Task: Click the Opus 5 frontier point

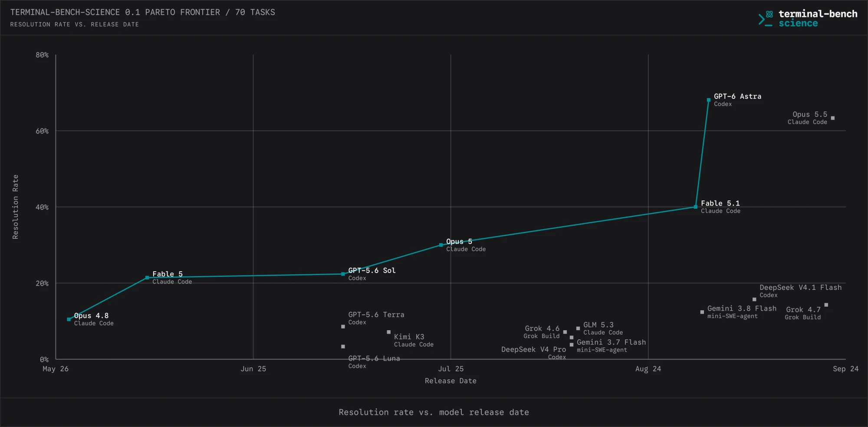Action: [441, 245]
